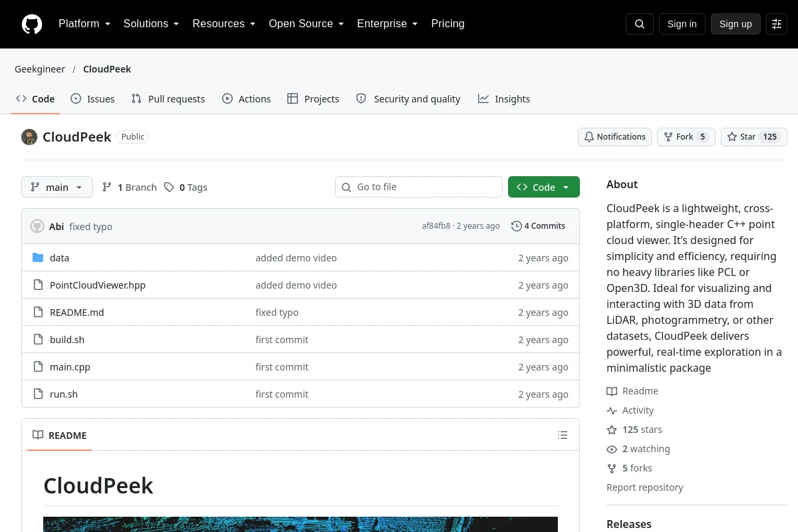Open appearance settings sliders icon
798x532 pixels.
[777, 24]
